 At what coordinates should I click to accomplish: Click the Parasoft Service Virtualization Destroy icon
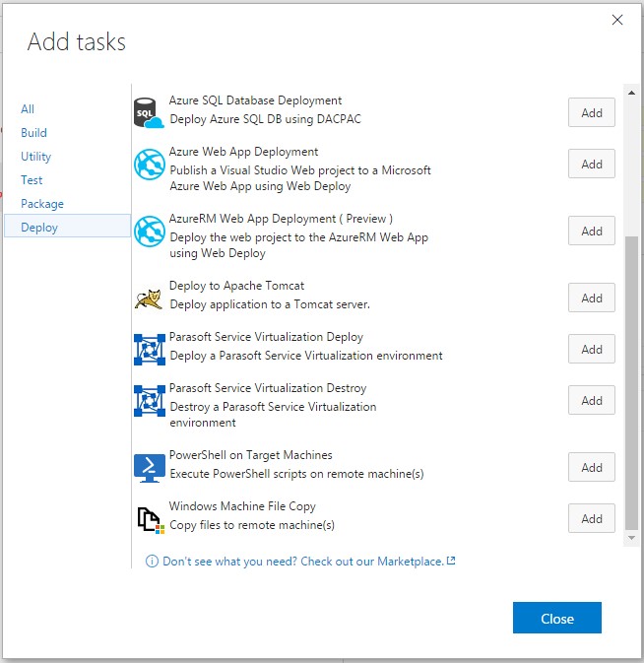pos(149,400)
